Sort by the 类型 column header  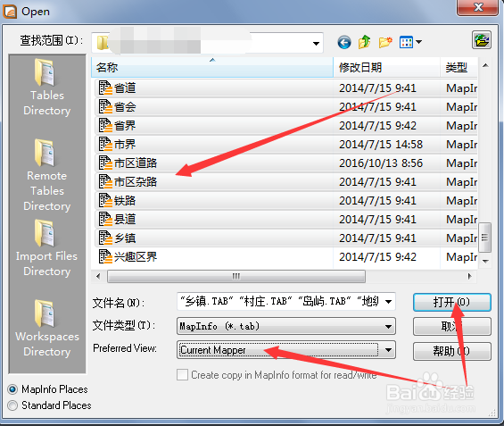point(459,67)
